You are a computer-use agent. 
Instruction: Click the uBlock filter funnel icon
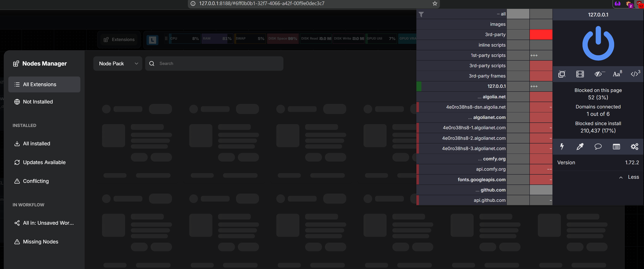coord(421,14)
